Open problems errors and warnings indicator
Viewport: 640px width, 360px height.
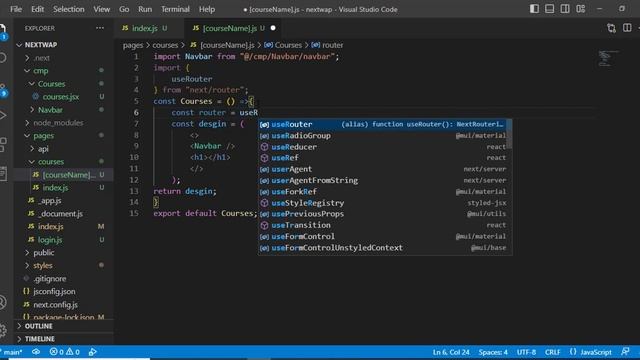[64, 352]
